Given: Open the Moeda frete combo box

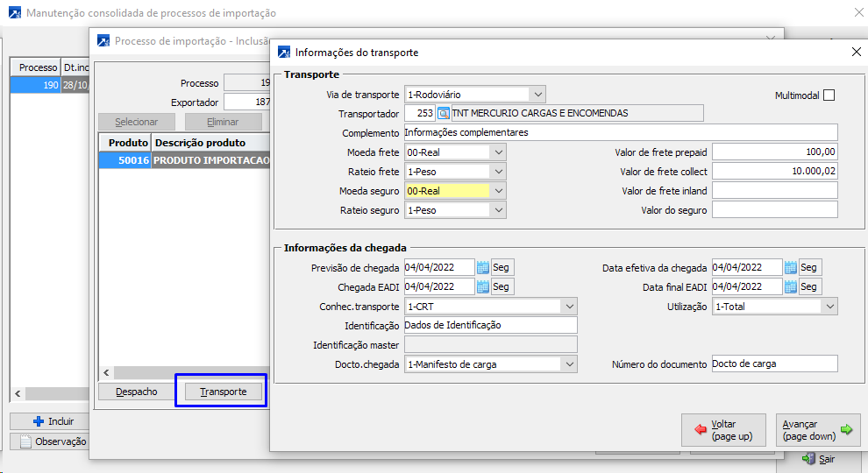Looking at the screenshot, I should [x=498, y=152].
